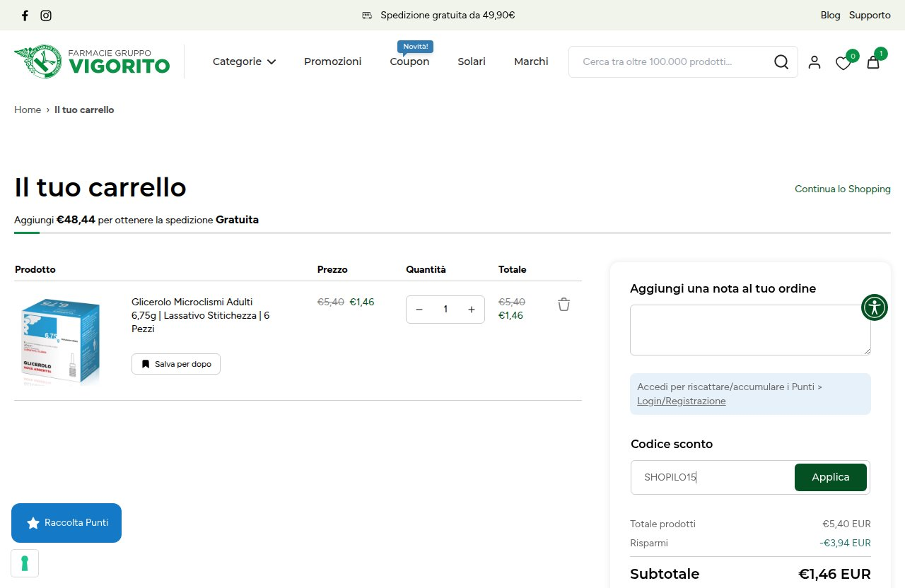Open the accessibility options icon
The height and width of the screenshot is (588, 905).
tap(875, 307)
